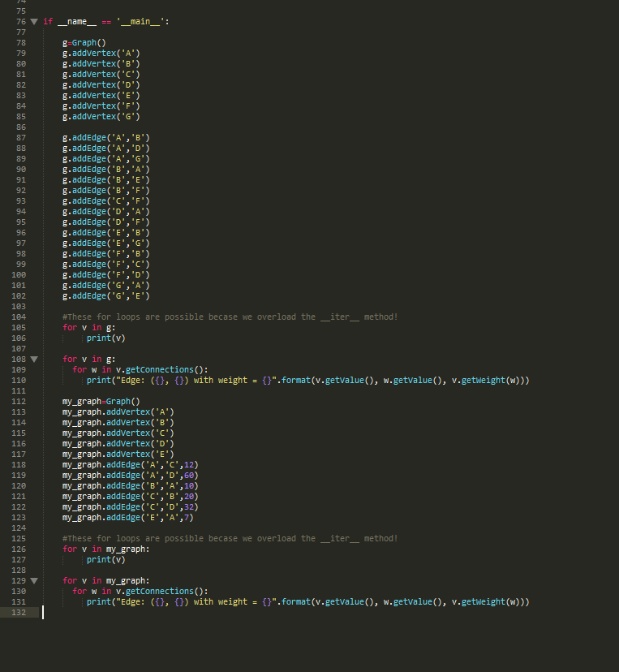Click g.addVertex('G') on line 85
This screenshot has height=672, width=619.
point(101,117)
